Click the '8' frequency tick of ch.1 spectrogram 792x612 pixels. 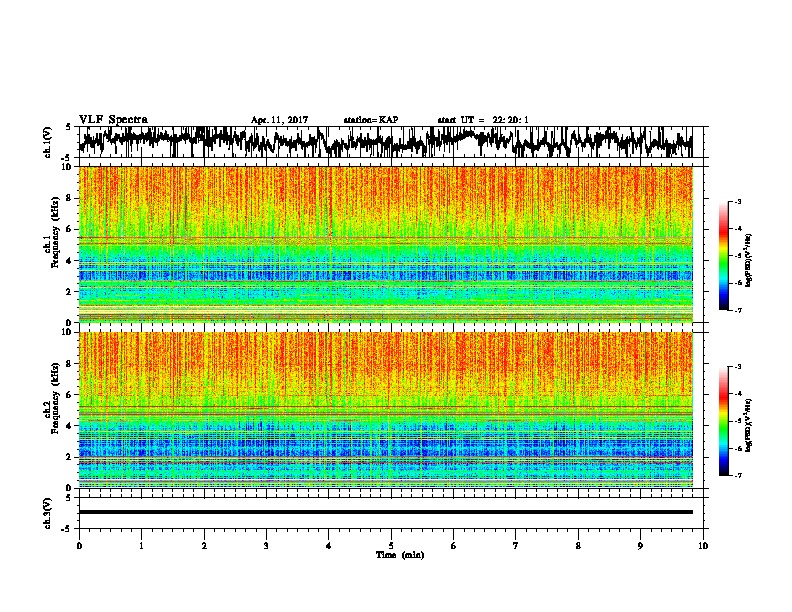[71, 198]
